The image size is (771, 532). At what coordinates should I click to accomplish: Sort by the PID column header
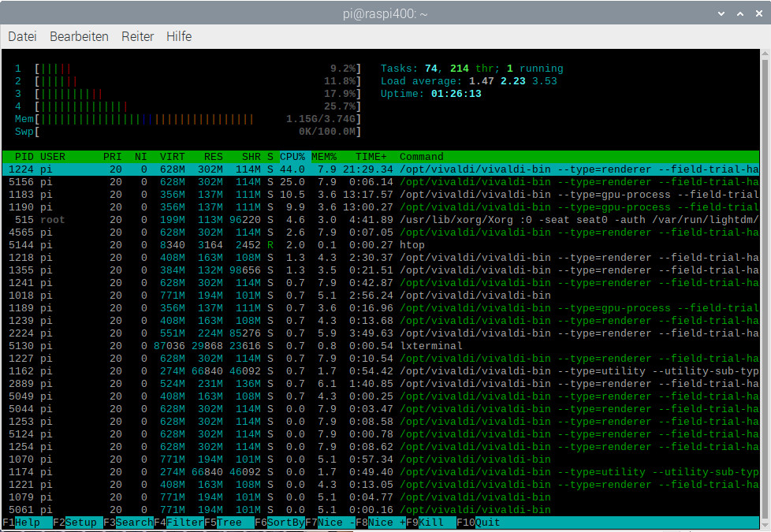coord(24,157)
